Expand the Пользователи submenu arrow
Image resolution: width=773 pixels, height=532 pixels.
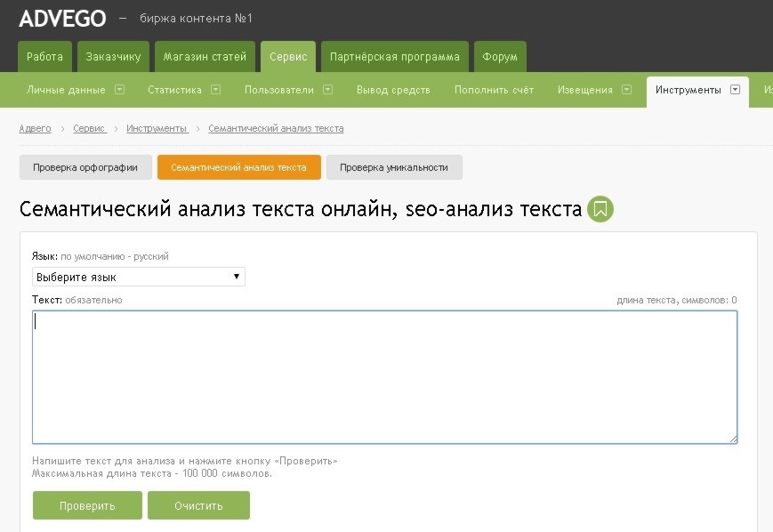[327, 90]
